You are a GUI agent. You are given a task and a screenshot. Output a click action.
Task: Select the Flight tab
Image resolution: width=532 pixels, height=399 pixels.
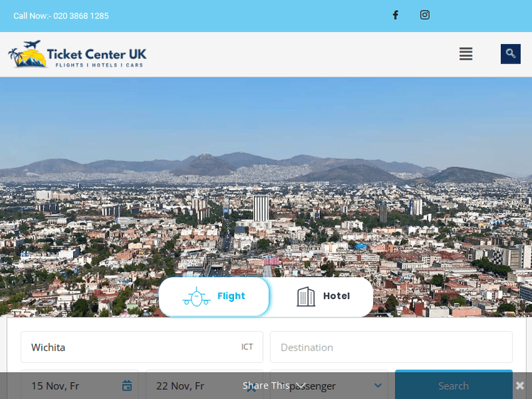214,296
